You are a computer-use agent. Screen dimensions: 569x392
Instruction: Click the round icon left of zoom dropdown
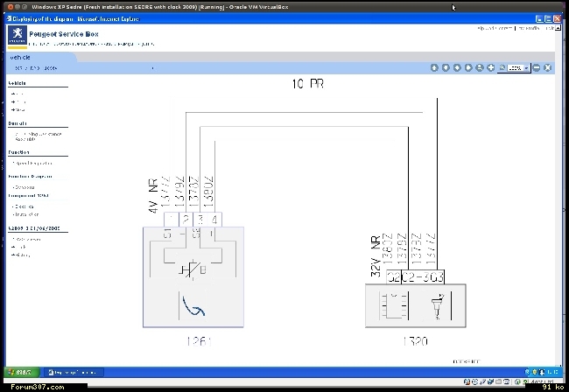pyautogui.click(x=490, y=67)
